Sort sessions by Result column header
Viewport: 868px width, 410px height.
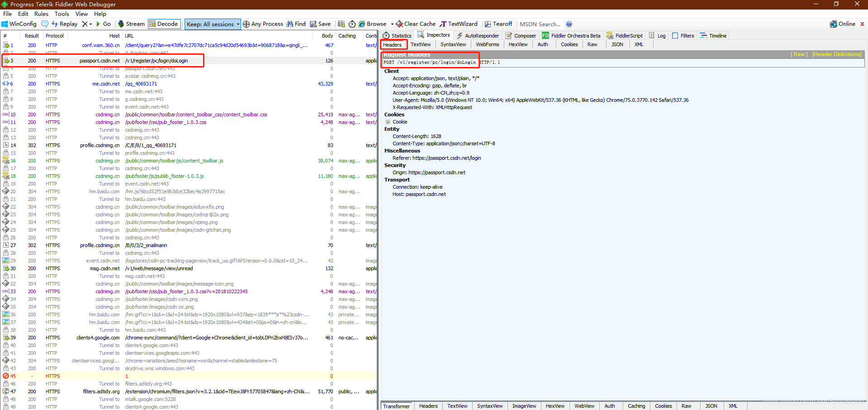32,36
